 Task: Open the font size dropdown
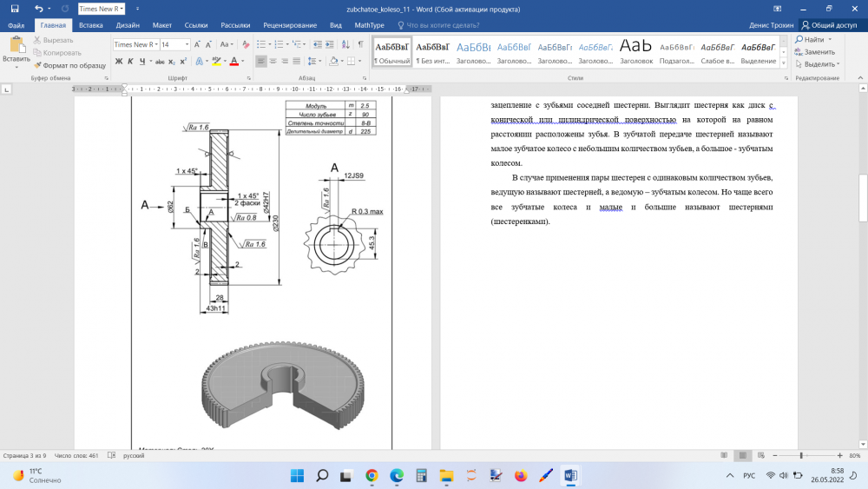click(186, 44)
